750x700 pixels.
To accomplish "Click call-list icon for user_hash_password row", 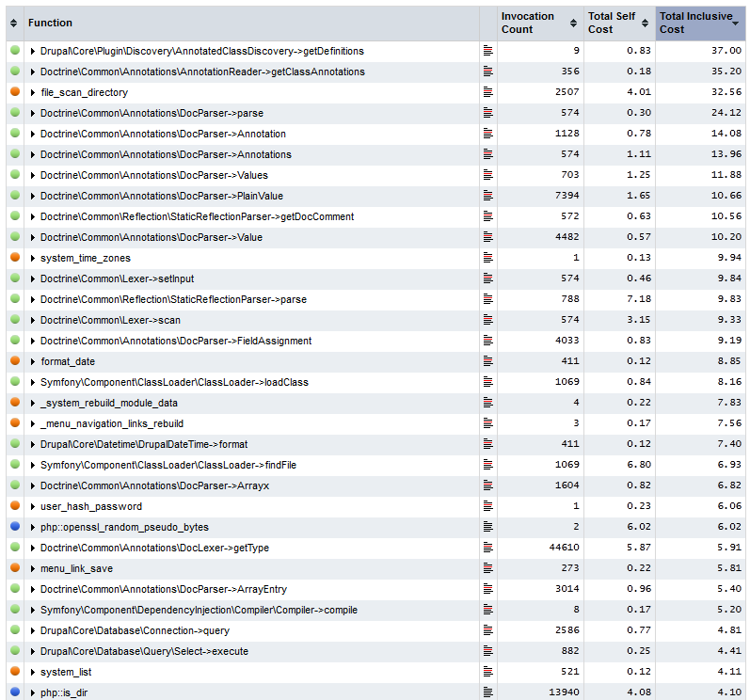I will (487, 506).
